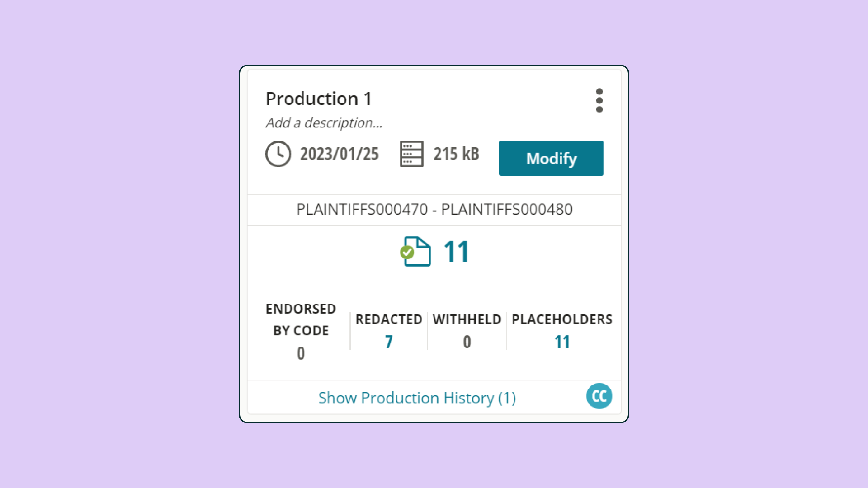Viewport: 868px width, 488px height.
Task: Click the Bates range PLAINTIFFS000470 - PLAINTIFFS000480
Action: (434, 210)
